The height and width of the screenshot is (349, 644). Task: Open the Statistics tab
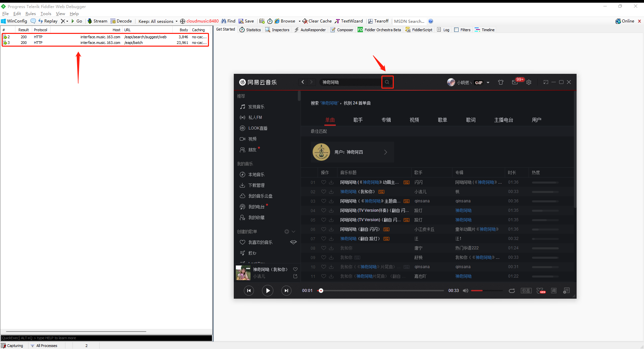pos(250,30)
